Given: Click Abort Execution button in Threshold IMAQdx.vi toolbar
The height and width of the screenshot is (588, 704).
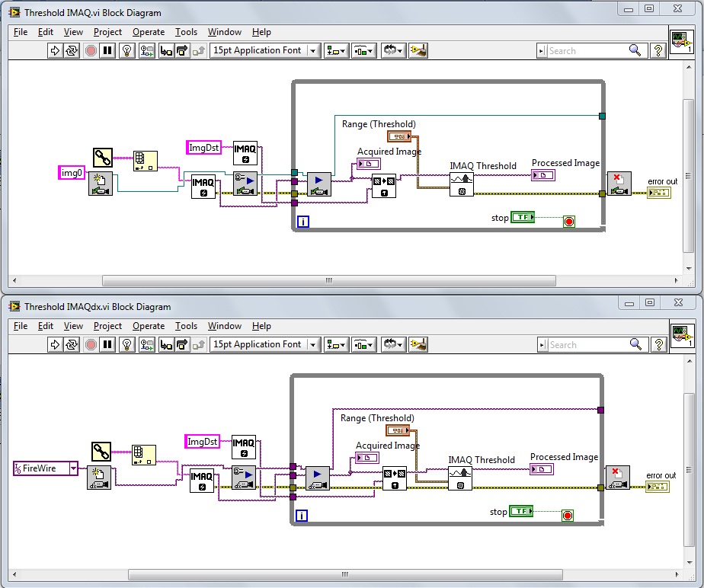Looking at the screenshot, I should (x=91, y=344).
